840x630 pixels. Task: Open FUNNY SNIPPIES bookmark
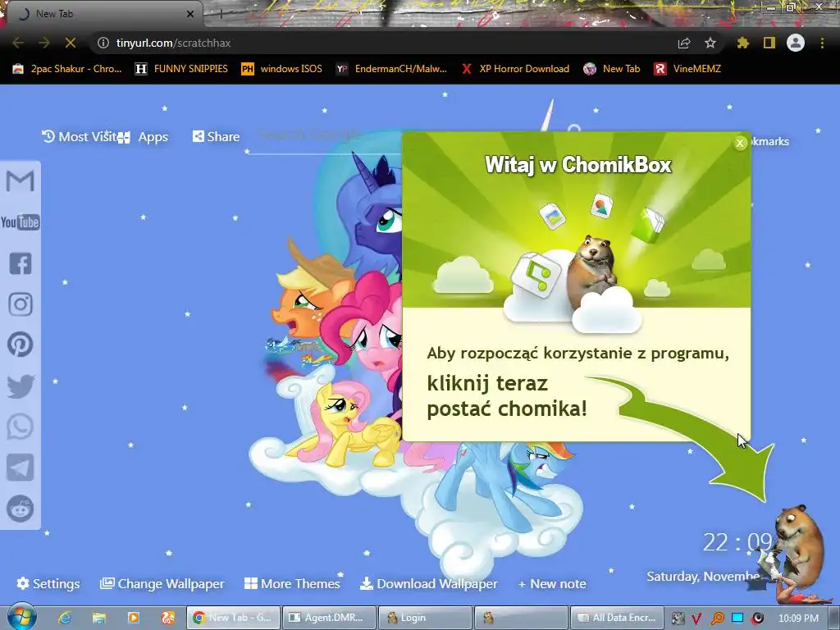181,69
